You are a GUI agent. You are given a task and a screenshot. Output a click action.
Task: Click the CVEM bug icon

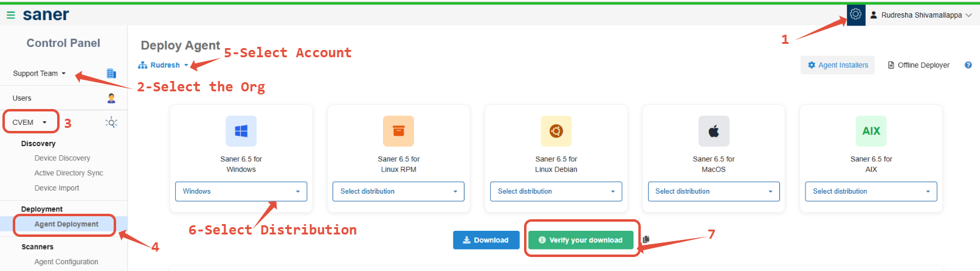click(x=111, y=122)
